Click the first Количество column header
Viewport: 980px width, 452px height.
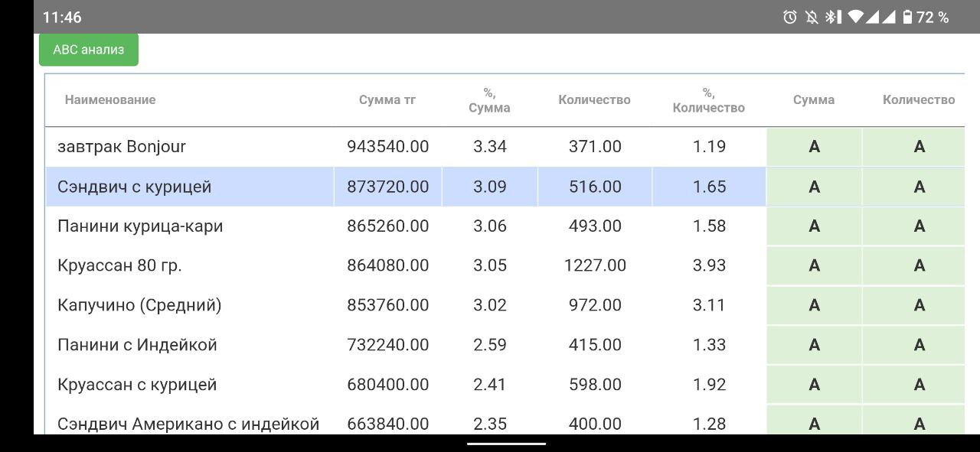pyautogui.click(x=594, y=99)
